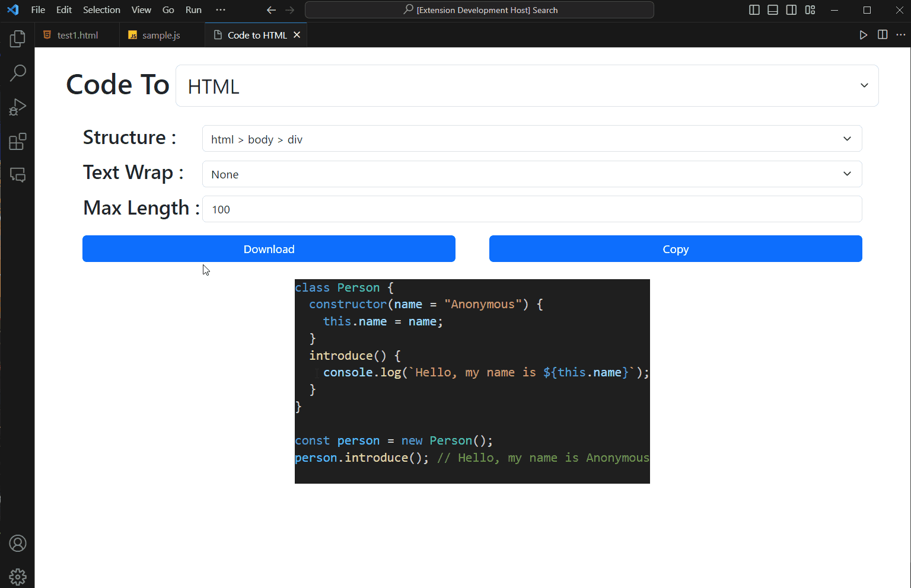Viewport: 911px width, 588px height.
Task: Open the View menu
Action: pyautogui.click(x=141, y=10)
